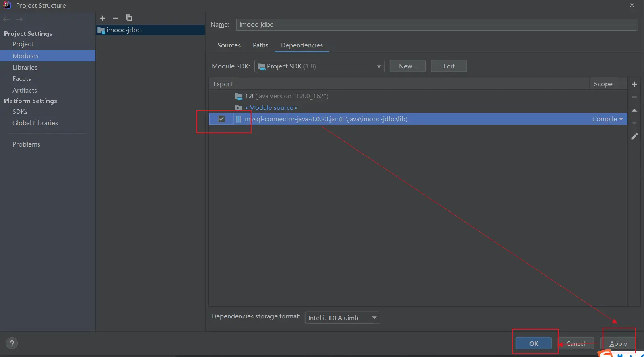Viewport: 644px width, 357px height.
Task: Switch to the Paths tab
Action: (260, 45)
